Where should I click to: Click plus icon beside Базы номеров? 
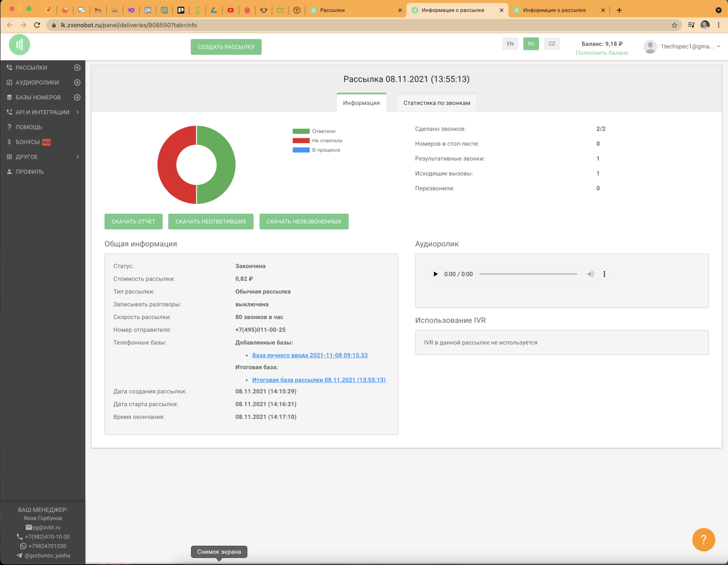pos(77,98)
